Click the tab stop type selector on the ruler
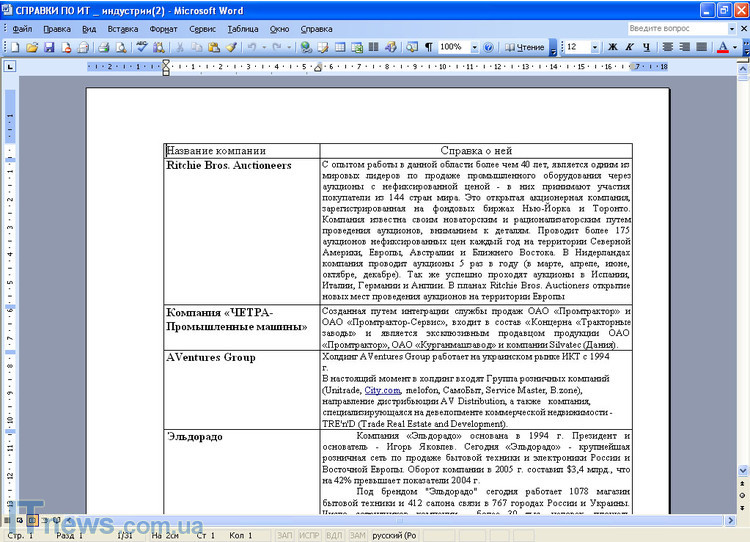 point(10,66)
